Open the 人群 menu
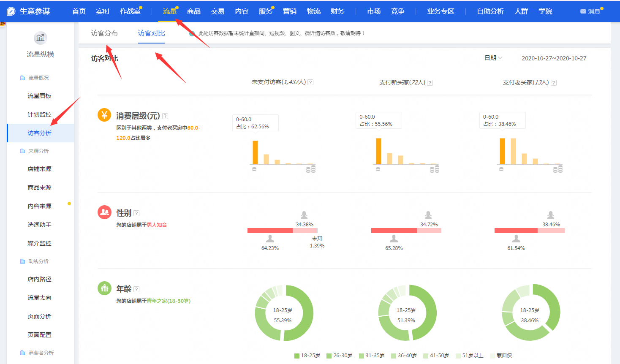 [x=521, y=11]
